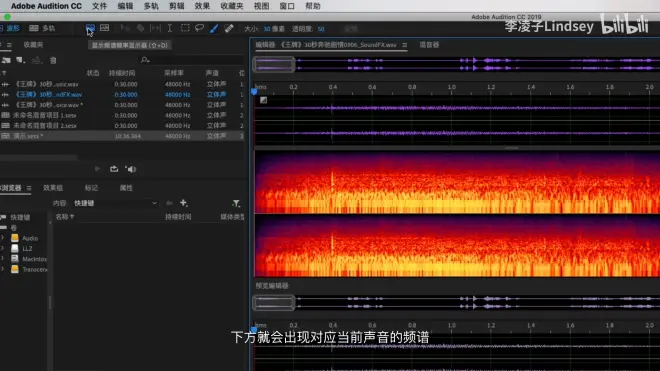Select the 快捷键 item in the tree
This screenshot has width=660, height=371.
20,217
